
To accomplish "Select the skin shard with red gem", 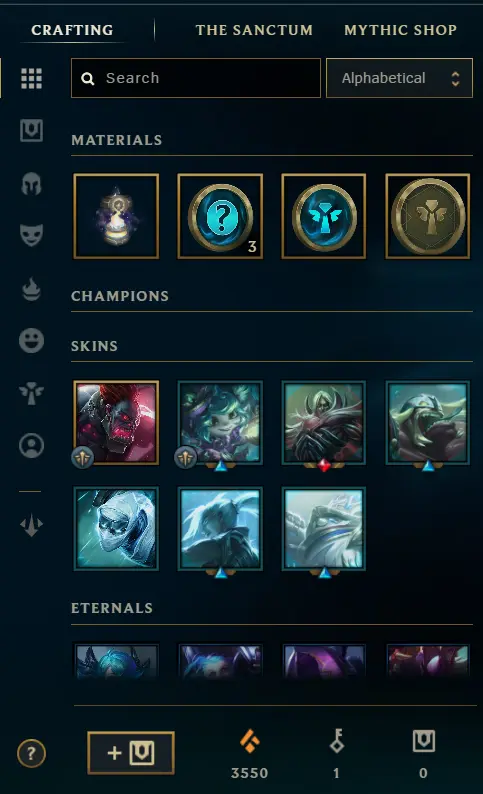I will [x=324, y=422].
